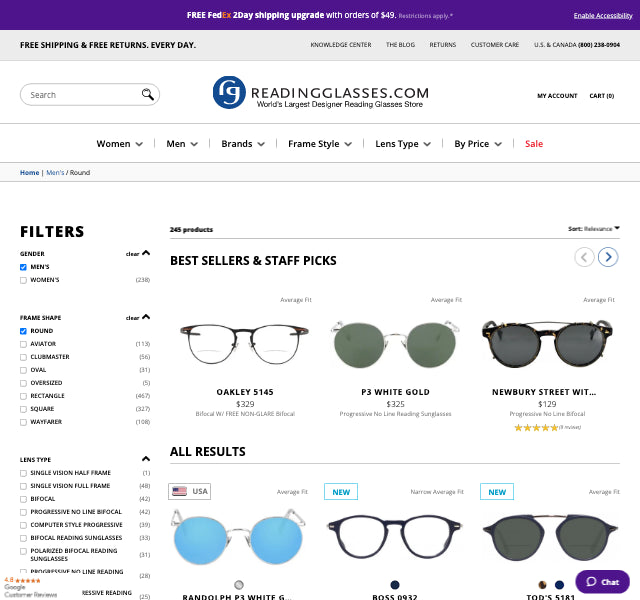This screenshot has width=640, height=600.
Task: Open the Women dropdown menu
Action: (x=120, y=144)
